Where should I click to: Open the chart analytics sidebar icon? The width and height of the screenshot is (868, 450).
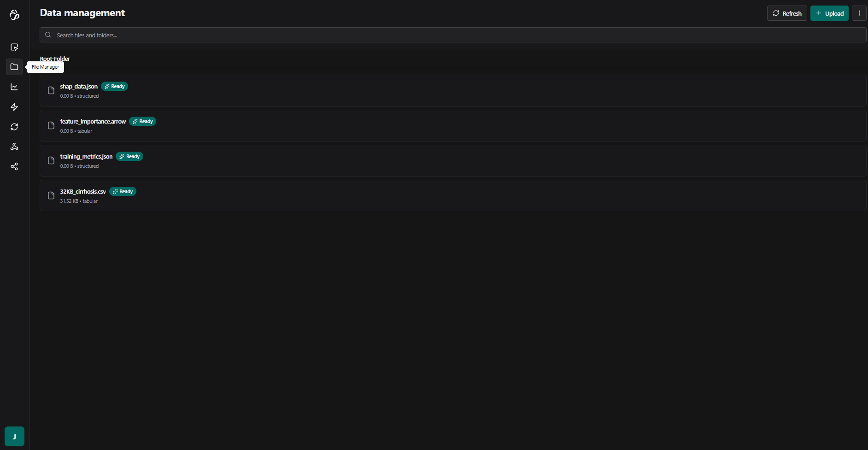coord(14,87)
